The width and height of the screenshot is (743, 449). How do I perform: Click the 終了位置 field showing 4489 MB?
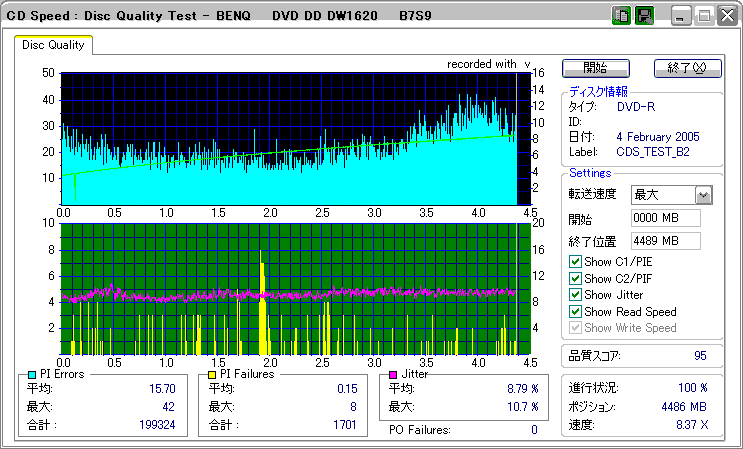[665, 240]
